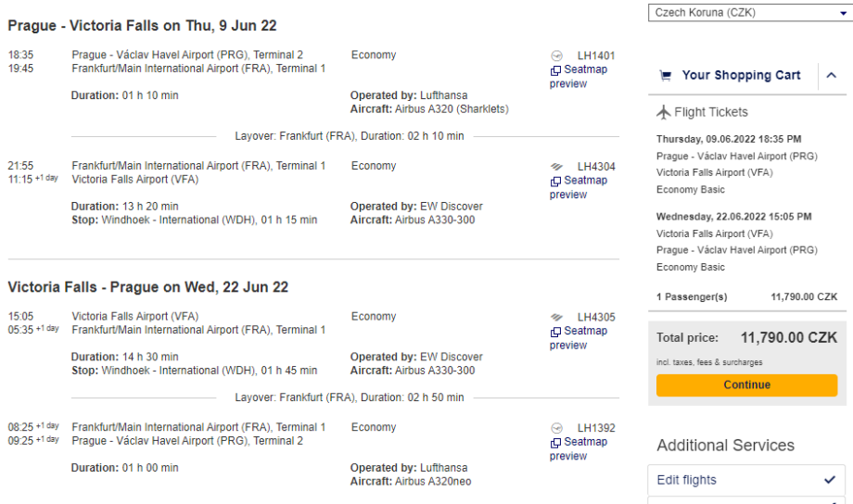Click airline logo icon beside LH4305
Screen dimensions: 853x504
tap(556, 317)
